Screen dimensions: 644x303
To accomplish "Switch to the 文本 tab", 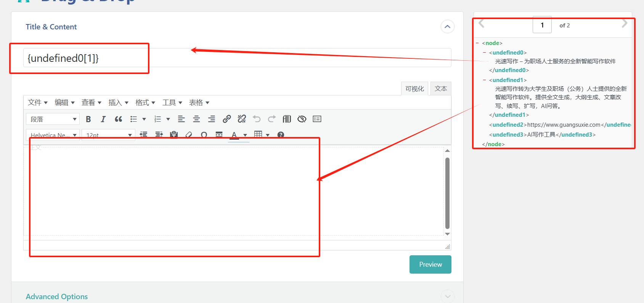I will [x=441, y=89].
